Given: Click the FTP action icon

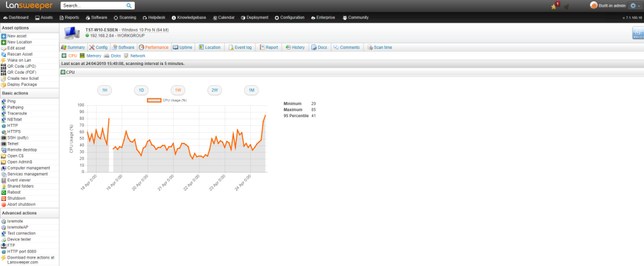Looking at the screenshot, I should 4,245.
